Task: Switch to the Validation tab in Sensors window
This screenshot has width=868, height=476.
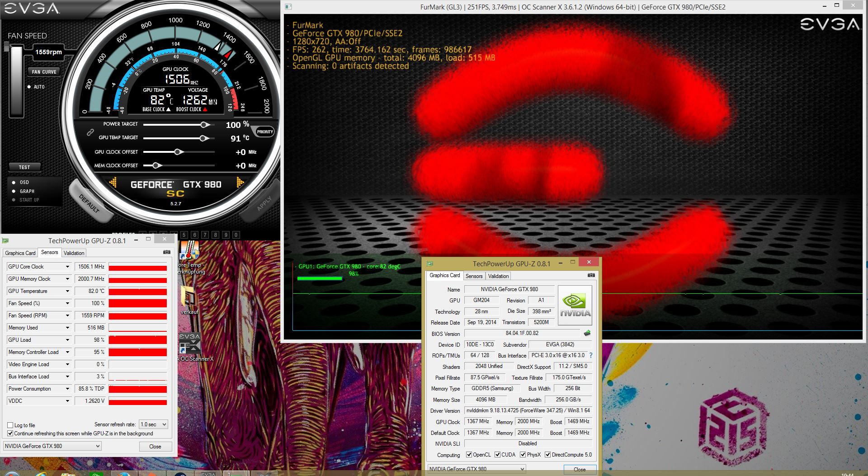Action: pos(74,253)
